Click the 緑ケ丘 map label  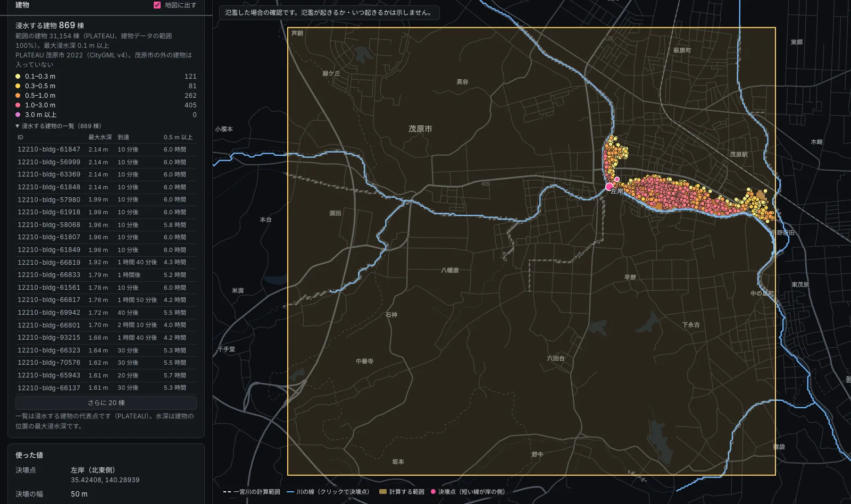(x=331, y=73)
